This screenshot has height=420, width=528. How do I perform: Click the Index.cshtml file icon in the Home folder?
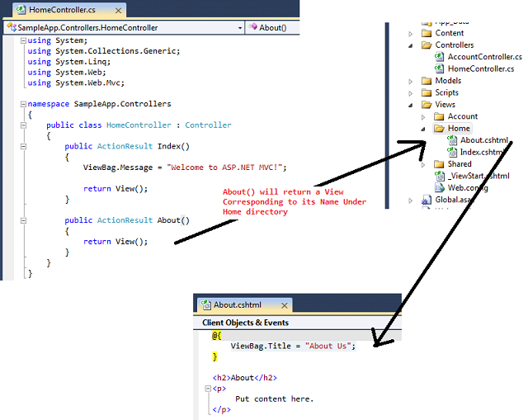[453, 152]
